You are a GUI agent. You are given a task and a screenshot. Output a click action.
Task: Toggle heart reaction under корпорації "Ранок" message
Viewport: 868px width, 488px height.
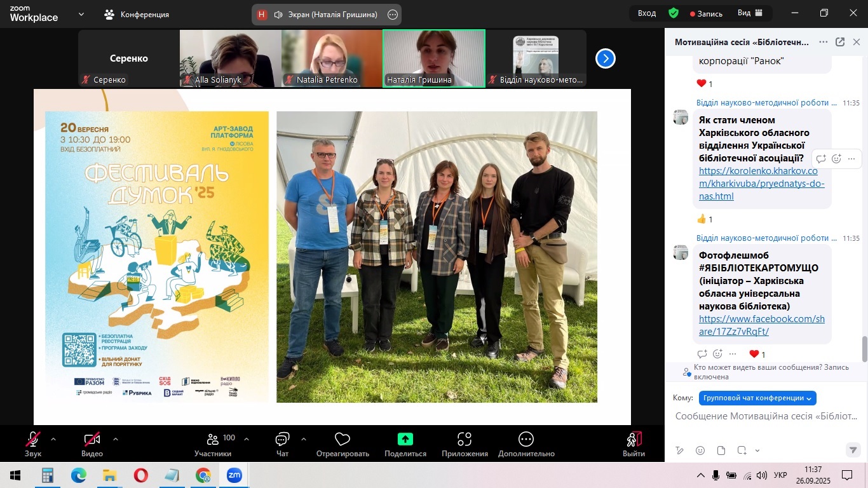point(705,83)
